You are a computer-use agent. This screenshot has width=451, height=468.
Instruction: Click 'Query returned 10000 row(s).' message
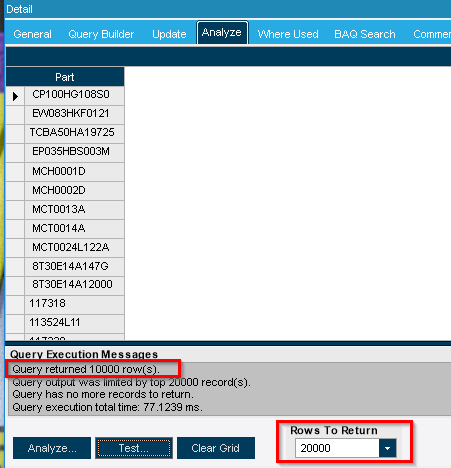(86, 369)
